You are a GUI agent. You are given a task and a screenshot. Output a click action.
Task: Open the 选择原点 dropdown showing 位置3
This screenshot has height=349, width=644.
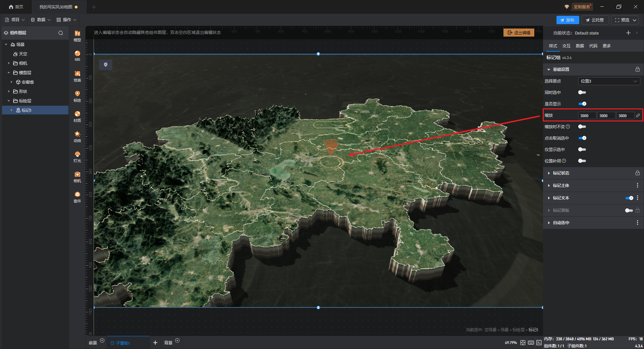tap(608, 81)
